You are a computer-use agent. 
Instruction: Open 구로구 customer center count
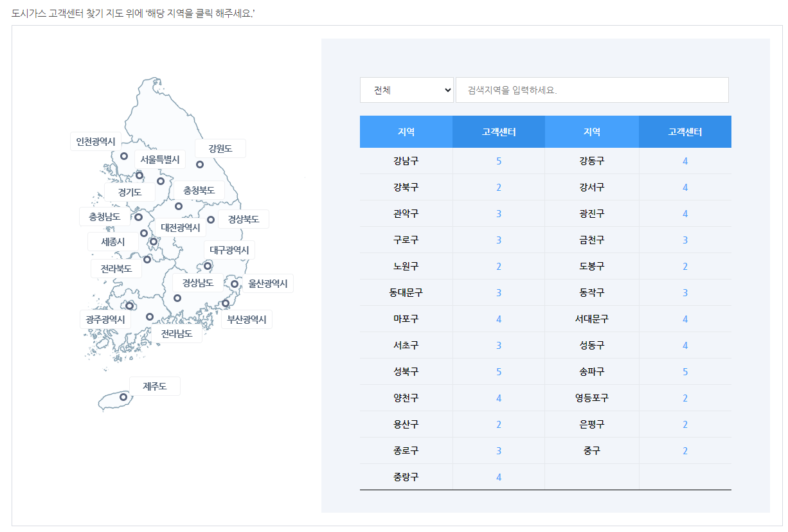point(499,240)
